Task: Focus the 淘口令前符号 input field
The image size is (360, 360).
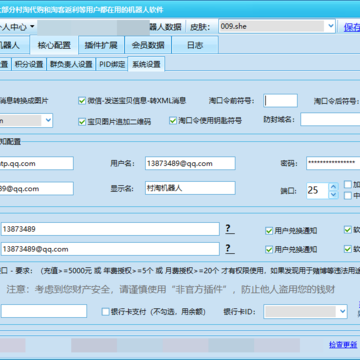Action: point(280,101)
